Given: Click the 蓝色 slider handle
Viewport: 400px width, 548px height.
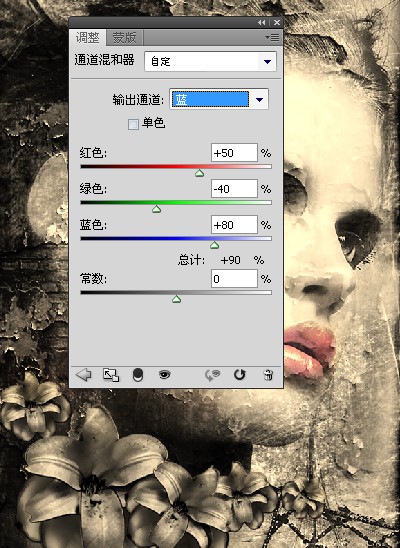Looking at the screenshot, I should 214,245.
